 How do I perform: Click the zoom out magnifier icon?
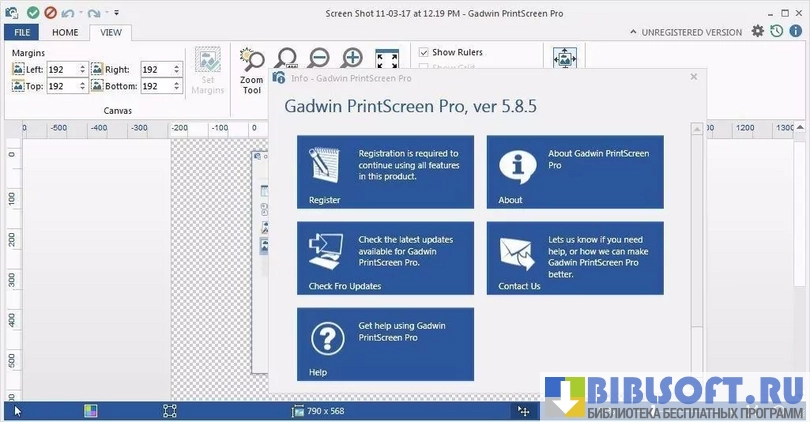[x=319, y=58]
